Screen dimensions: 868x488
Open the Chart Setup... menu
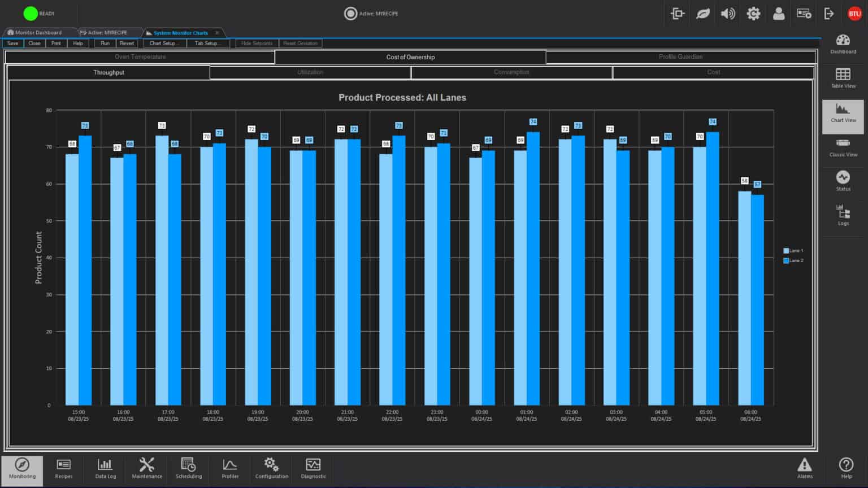(164, 43)
